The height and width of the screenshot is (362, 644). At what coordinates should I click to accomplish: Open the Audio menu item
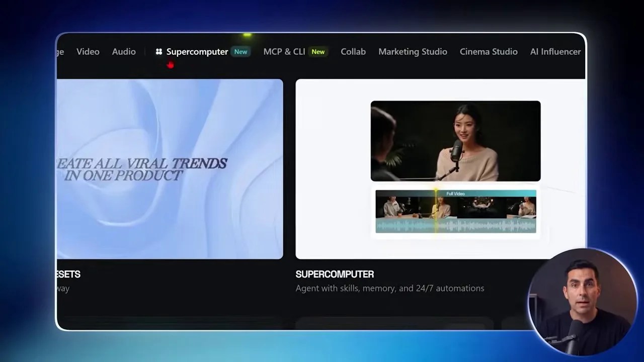[124, 52]
